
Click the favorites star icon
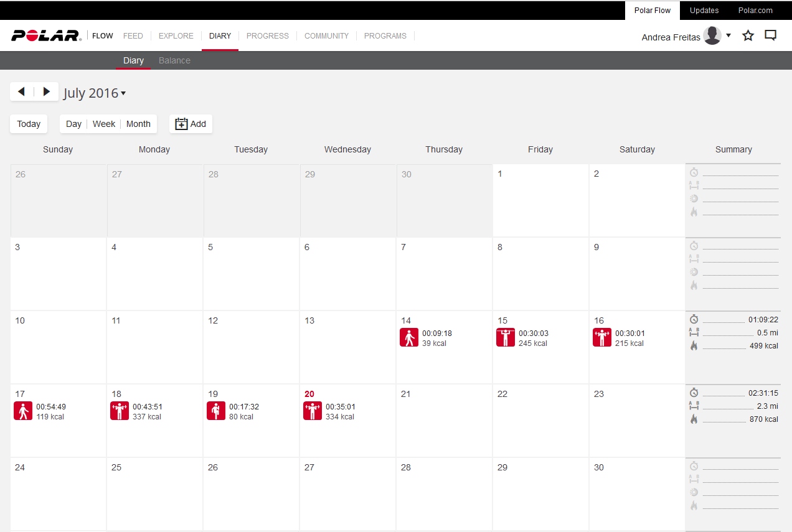click(x=748, y=35)
